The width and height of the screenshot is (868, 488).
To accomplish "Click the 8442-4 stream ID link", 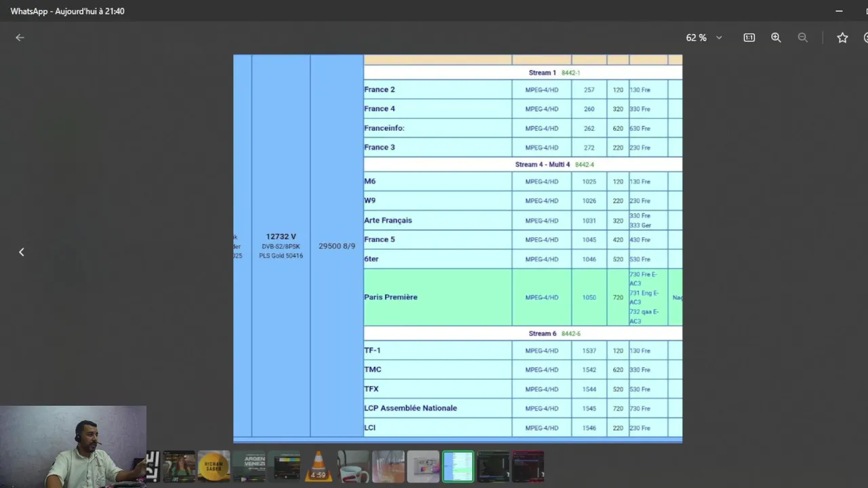I will click(584, 165).
